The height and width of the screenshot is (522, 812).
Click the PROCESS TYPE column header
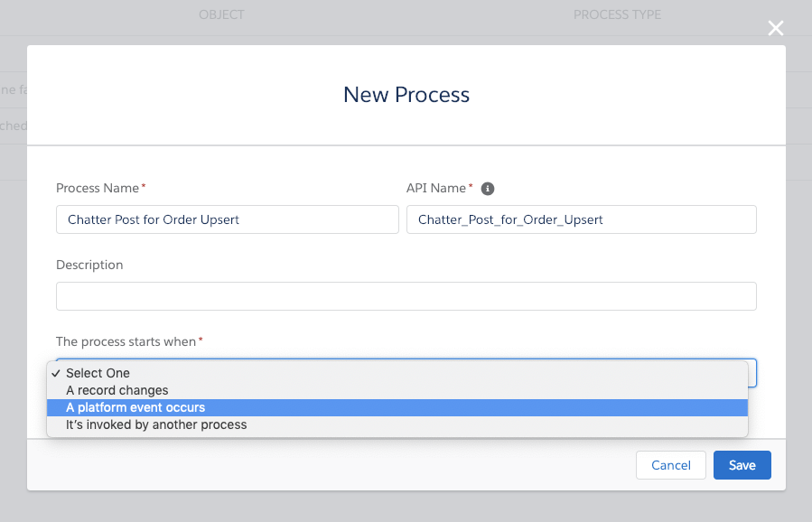[617, 15]
